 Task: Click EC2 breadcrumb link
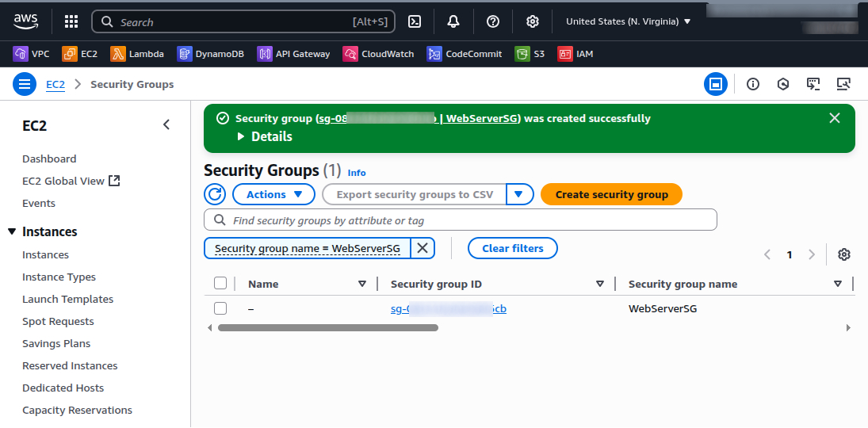click(x=55, y=84)
